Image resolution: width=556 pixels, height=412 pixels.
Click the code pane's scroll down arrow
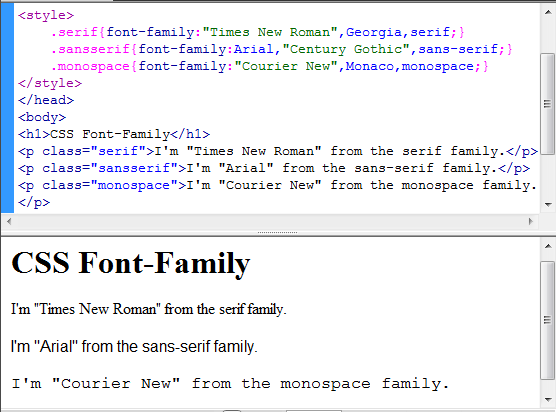pyautogui.click(x=548, y=205)
